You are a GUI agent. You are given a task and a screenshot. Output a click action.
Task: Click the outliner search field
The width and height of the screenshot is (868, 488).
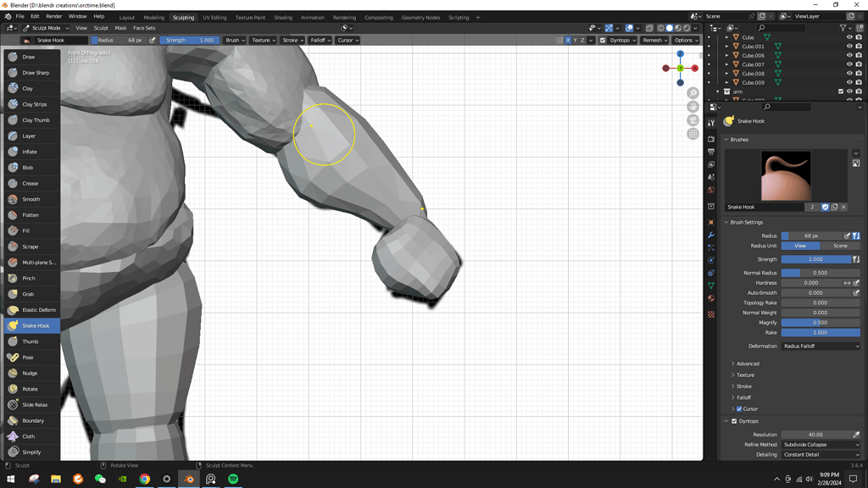(780, 27)
